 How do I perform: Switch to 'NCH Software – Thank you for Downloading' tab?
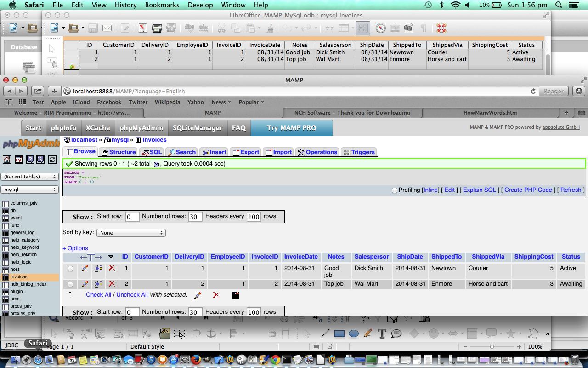pyautogui.click(x=352, y=113)
